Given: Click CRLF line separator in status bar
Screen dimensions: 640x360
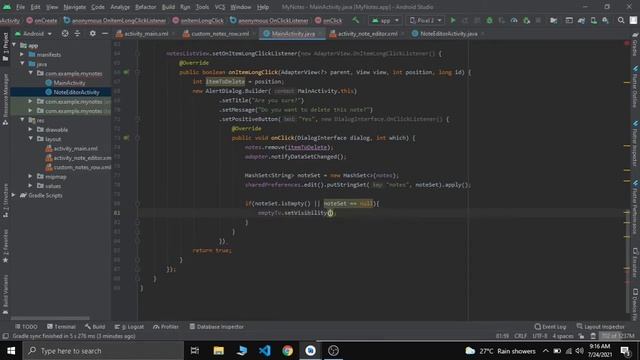Looking at the screenshot, I should [520, 336].
